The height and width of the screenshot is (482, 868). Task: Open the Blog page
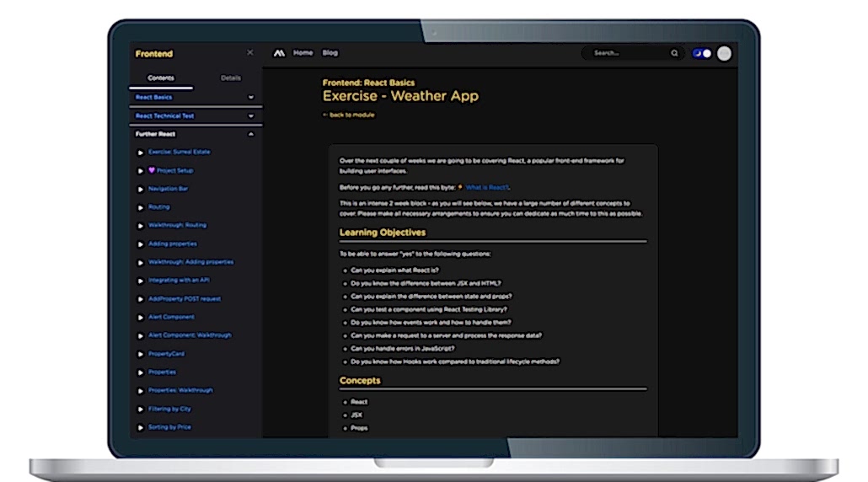(330, 53)
